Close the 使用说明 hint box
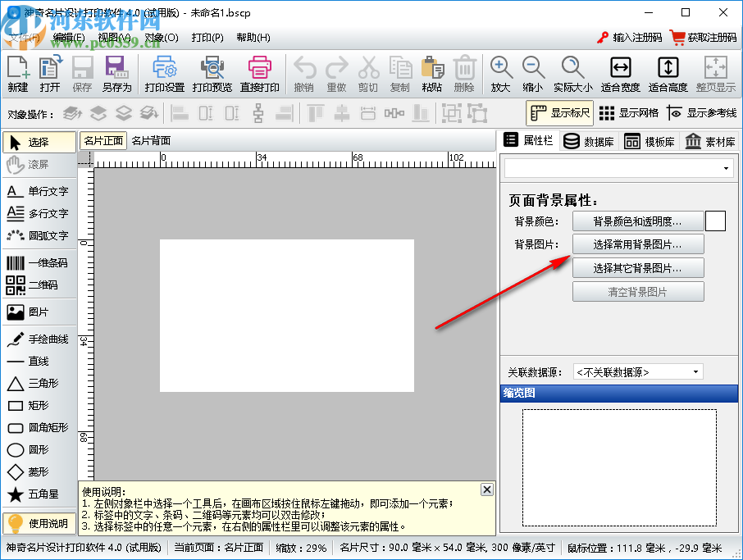 (x=486, y=489)
